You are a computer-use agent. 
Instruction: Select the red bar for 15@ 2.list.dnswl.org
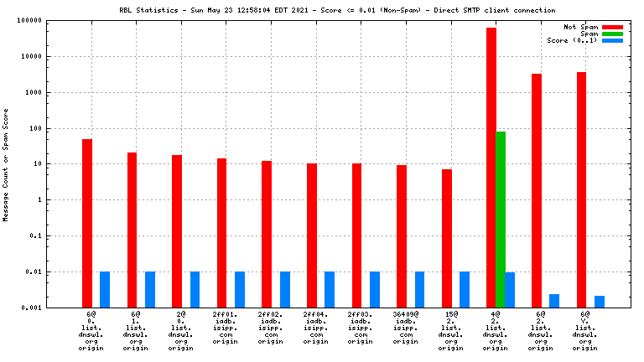click(x=447, y=238)
